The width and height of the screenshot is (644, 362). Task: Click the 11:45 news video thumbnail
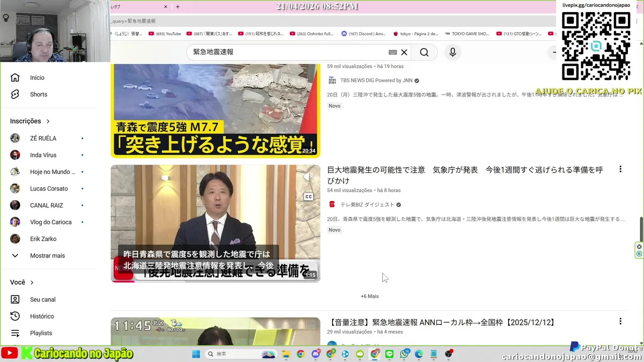tap(215, 331)
